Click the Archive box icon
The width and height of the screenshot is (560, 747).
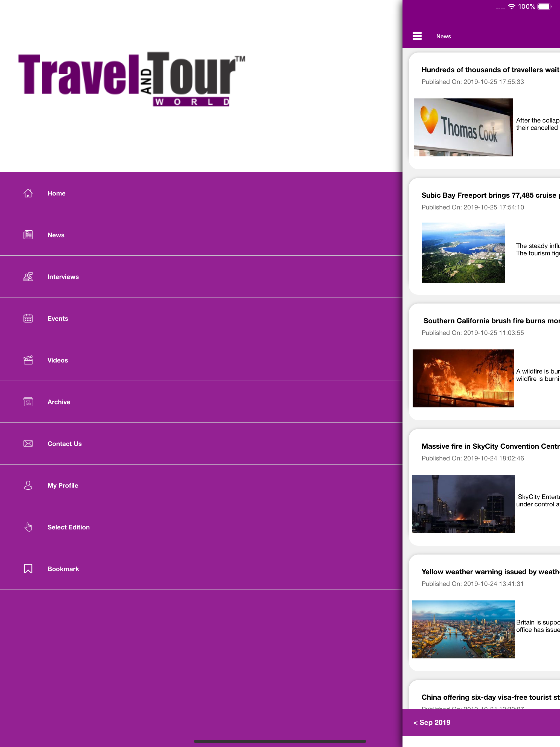28,402
